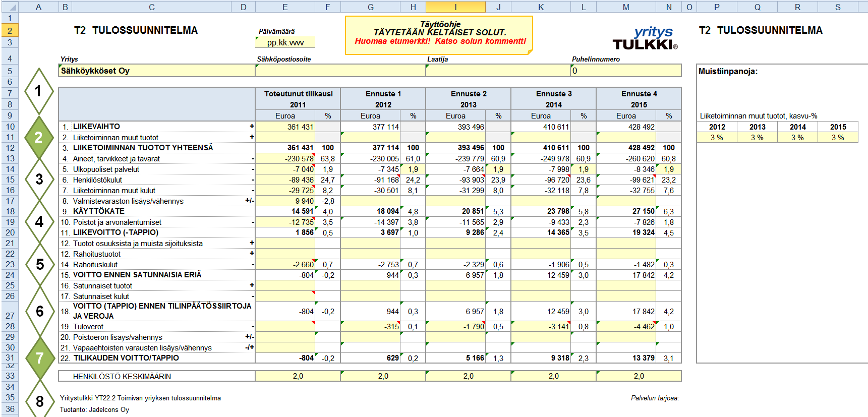
Task: Select the 3 % growth cell under 2012
Action: [717, 137]
